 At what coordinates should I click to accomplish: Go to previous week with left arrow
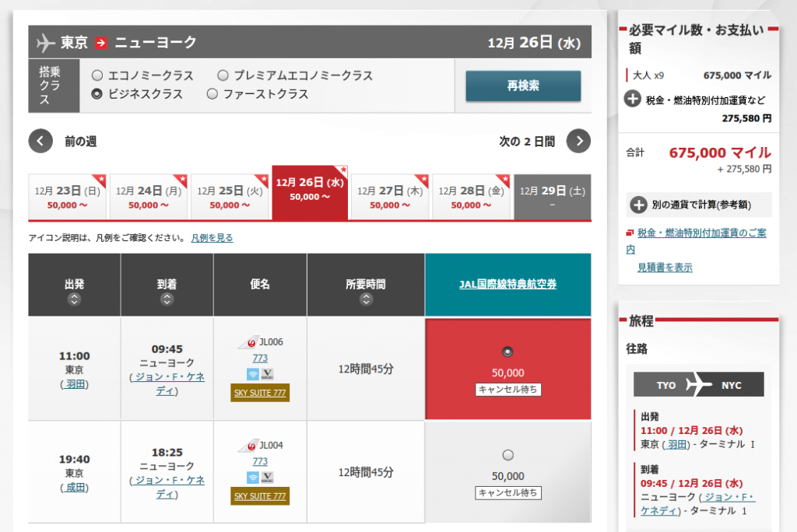[40, 141]
